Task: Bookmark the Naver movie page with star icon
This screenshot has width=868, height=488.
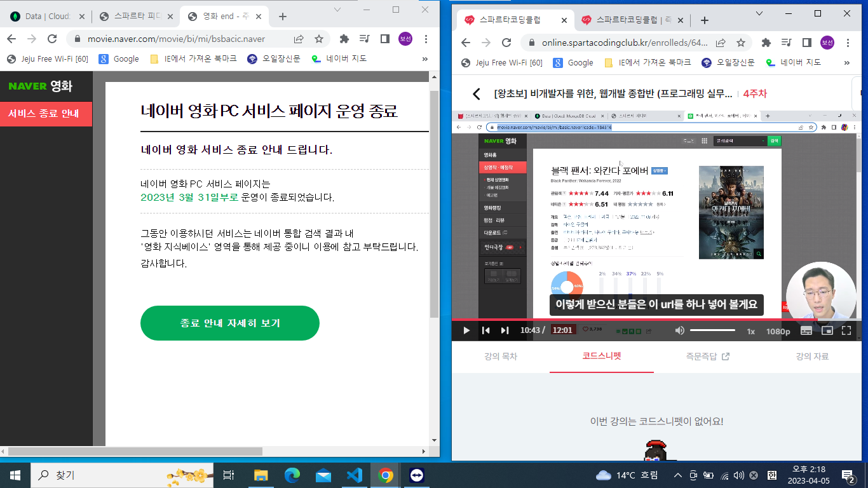Action: pyautogui.click(x=319, y=39)
